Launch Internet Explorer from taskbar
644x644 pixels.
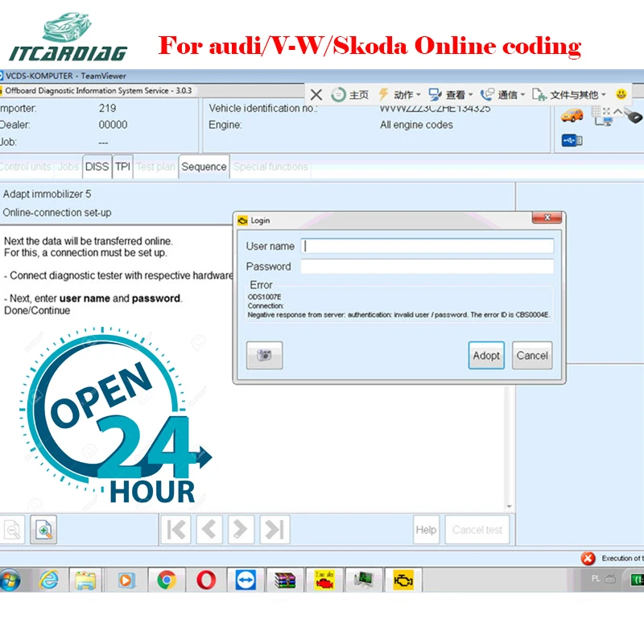tap(49, 580)
